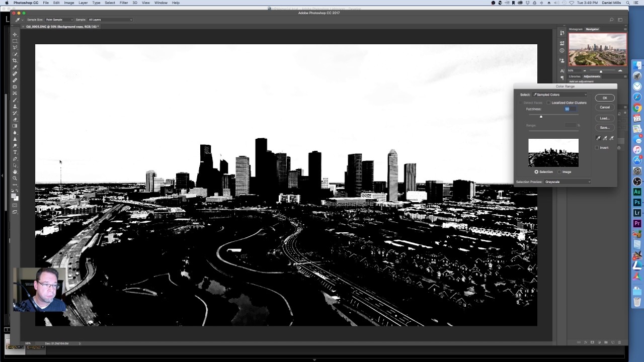The height and width of the screenshot is (362, 644).
Task: Select the Horizontal Type tool
Action: coord(15,152)
